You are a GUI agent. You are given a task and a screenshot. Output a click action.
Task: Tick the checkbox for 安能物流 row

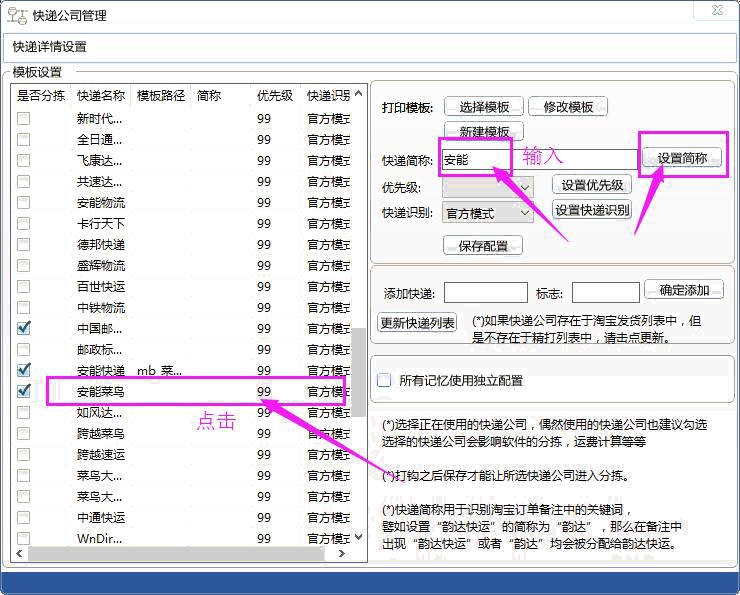pos(23,202)
